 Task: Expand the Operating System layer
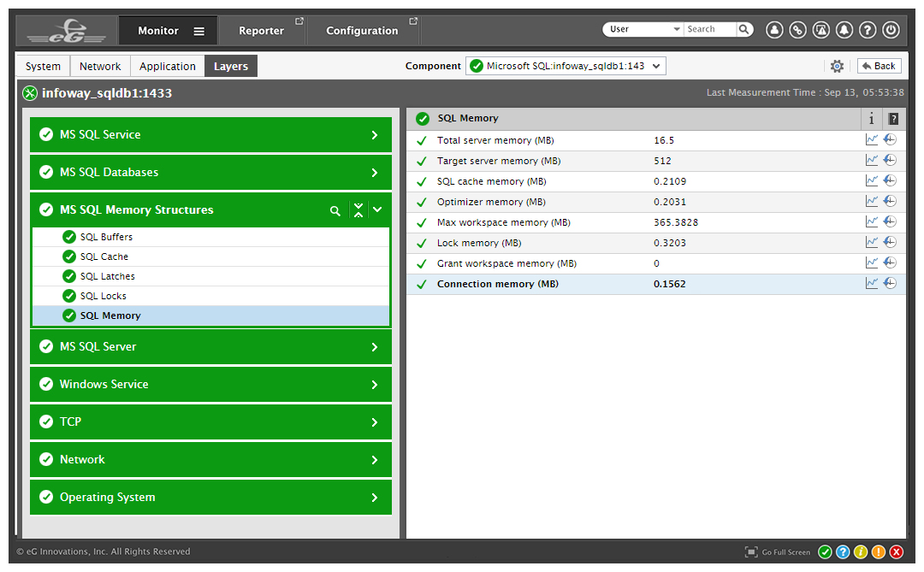click(374, 498)
